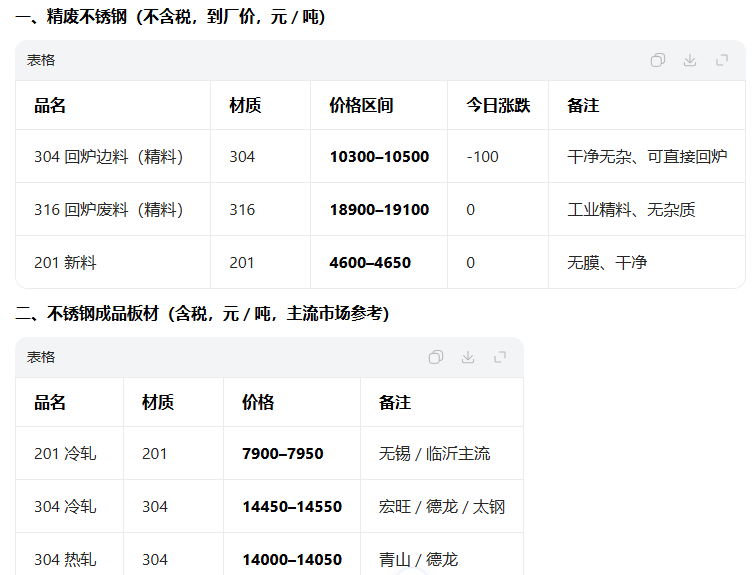Expand the scrap stainless steel table to fullscreen
The image size is (755, 575).
(x=721, y=60)
